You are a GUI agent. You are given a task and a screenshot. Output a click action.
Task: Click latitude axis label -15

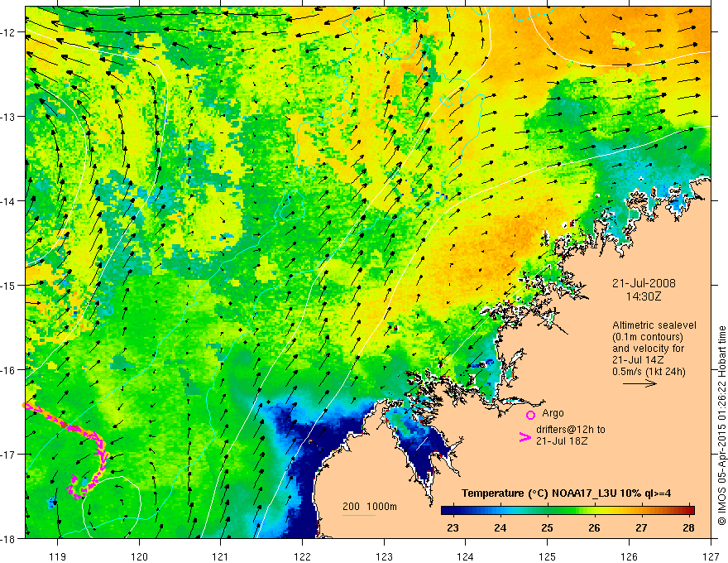click(8, 285)
